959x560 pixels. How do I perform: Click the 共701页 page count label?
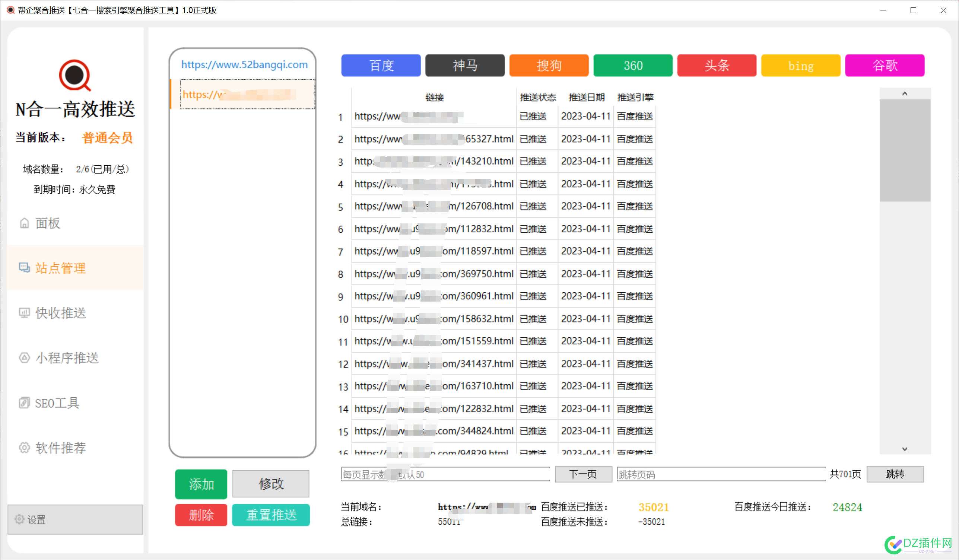coord(845,474)
